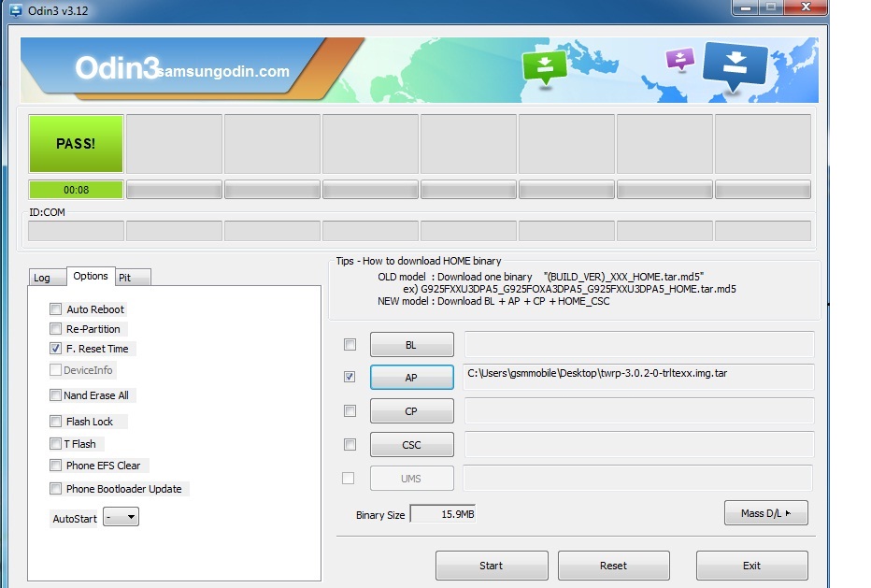Toggle the T Flash checkbox

point(55,443)
